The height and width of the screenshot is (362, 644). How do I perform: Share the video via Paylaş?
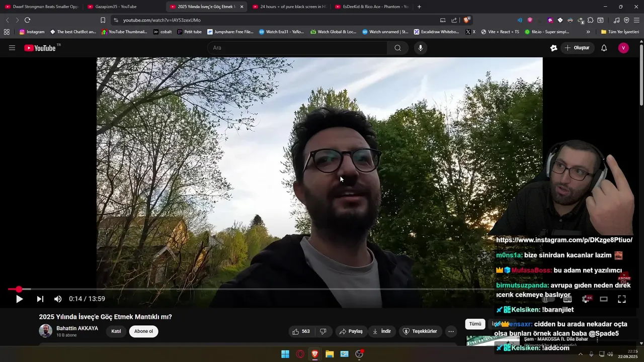click(x=351, y=331)
